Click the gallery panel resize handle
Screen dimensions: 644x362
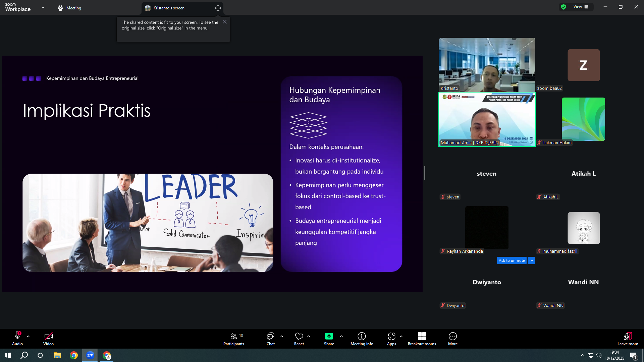tap(425, 173)
